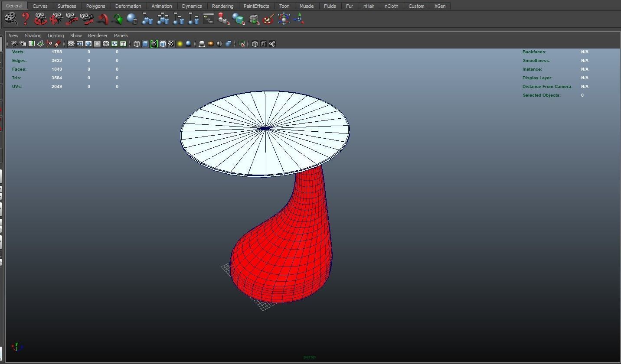The height and width of the screenshot is (364, 621).
Task: Click the bounding box sphere shelf icon
Action: click(x=284, y=19)
